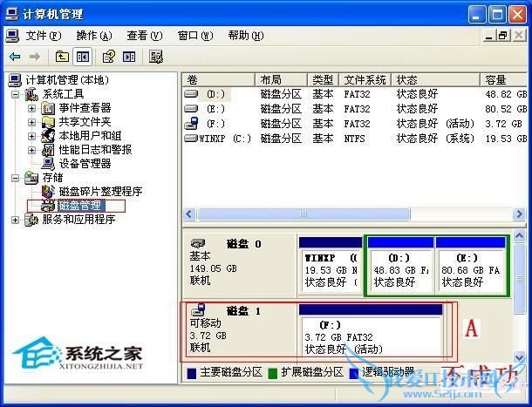Click the 系统工具 icon in tree
This screenshot has height=407, width=532.
tap(31, 94)
